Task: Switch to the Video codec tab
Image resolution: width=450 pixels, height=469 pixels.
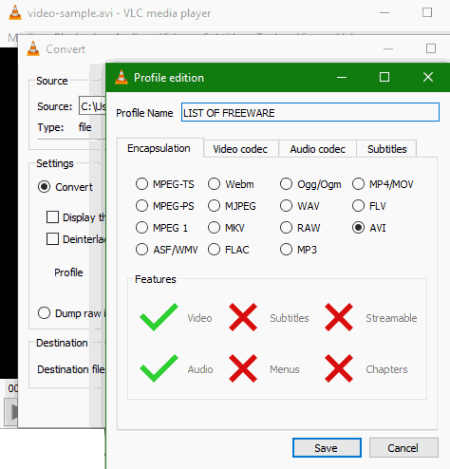Action: 240,149
